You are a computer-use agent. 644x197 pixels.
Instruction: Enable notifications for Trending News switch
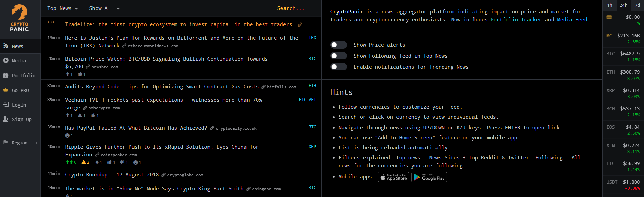tap(339, 67)
